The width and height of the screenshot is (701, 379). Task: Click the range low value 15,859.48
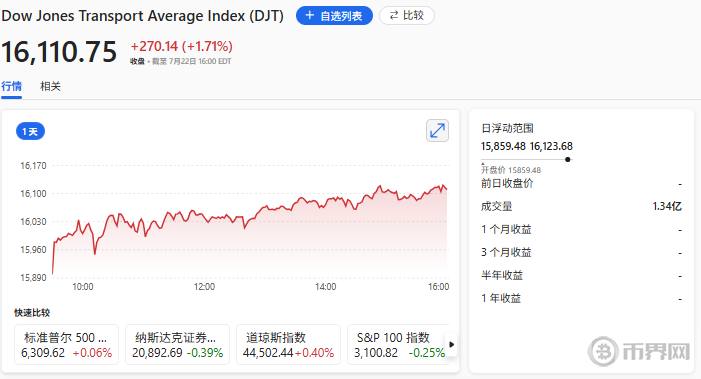pos(503,146)
